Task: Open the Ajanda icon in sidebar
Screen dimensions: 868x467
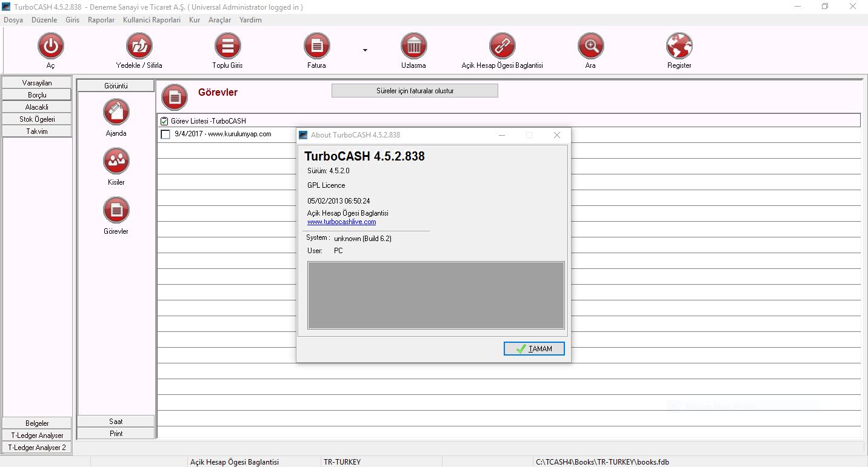Action: tap(116, 112)
